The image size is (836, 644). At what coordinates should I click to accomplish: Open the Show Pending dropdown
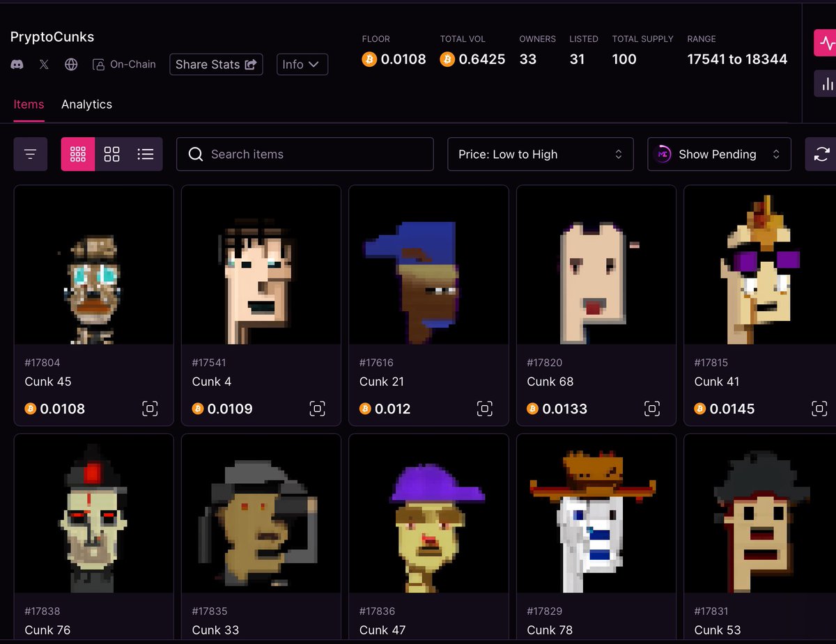(x=719, y=154)
